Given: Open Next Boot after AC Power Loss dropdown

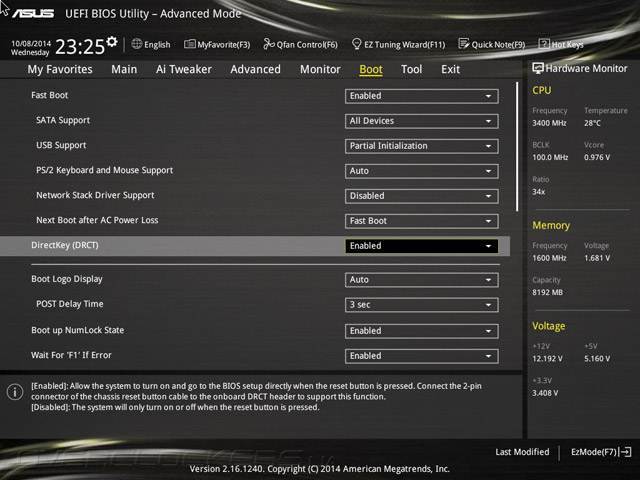Looking at the screenshot, I should point(422,221).
